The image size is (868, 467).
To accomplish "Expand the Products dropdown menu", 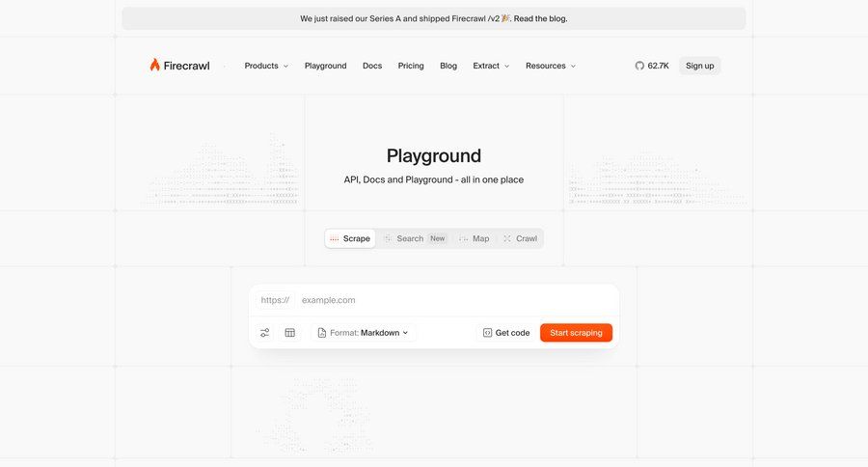I will click(x=266, y=66).
